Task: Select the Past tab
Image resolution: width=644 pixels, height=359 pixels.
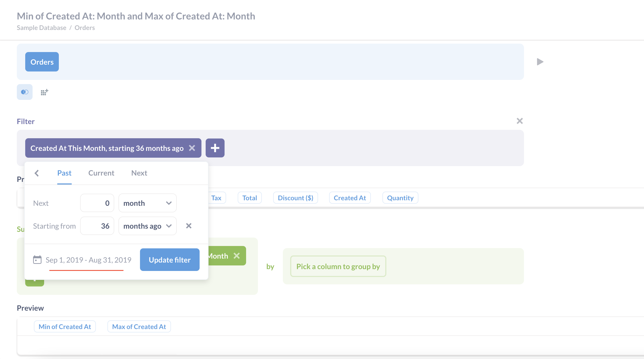Action: [64, 173]
